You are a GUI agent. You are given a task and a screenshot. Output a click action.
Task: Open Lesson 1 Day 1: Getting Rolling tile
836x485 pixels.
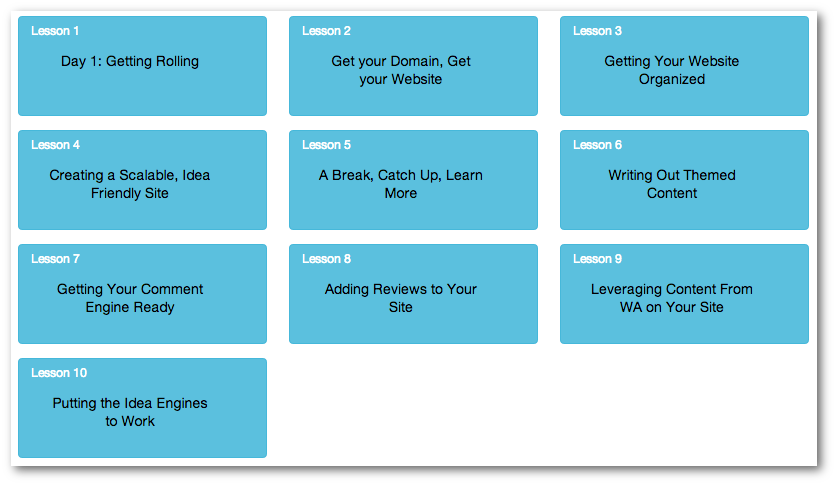coord(142,66)
